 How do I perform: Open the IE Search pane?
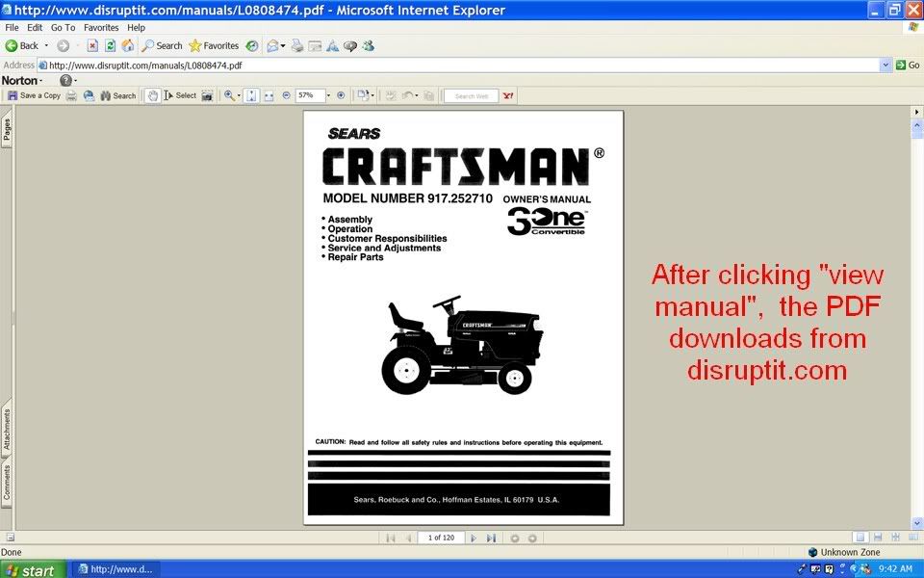[162, 45]
